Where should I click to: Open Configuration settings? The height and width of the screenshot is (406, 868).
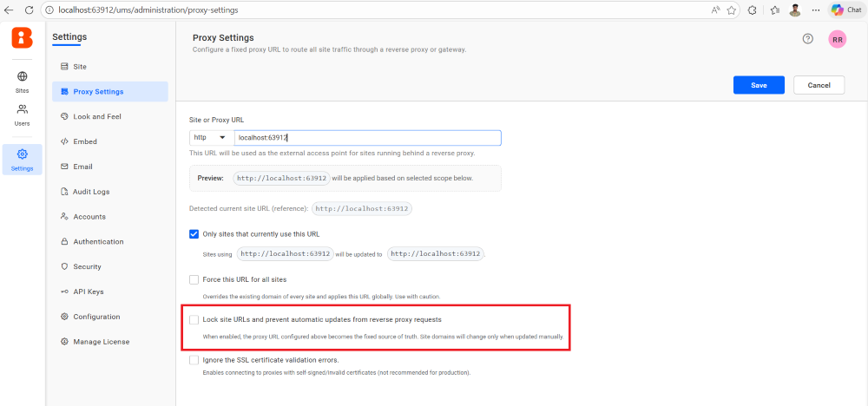click(109, 317)
